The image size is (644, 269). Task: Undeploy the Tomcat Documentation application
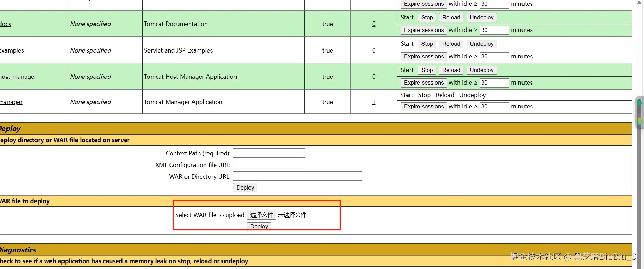pyautogui.click(x=482, y=18)
